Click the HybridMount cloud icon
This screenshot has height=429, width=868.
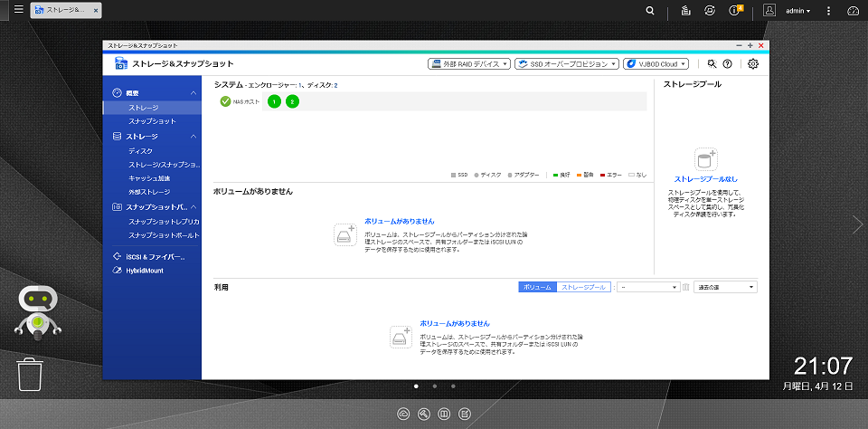(117, 271)
